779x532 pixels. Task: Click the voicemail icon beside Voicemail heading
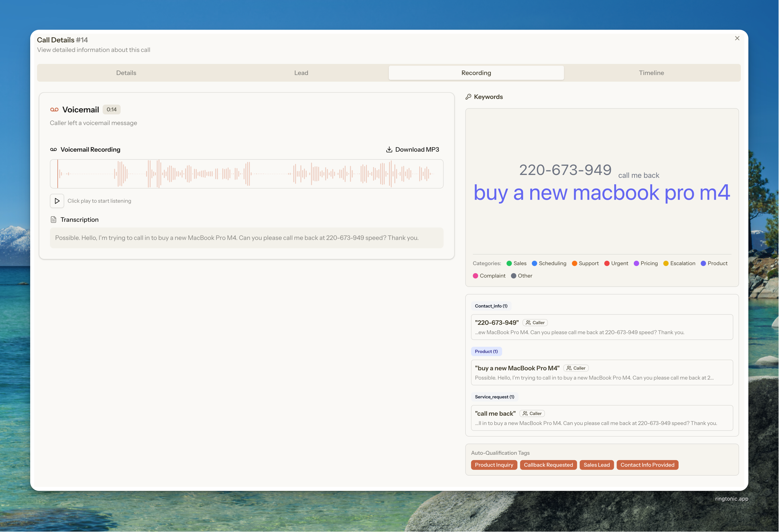(54, 110)
